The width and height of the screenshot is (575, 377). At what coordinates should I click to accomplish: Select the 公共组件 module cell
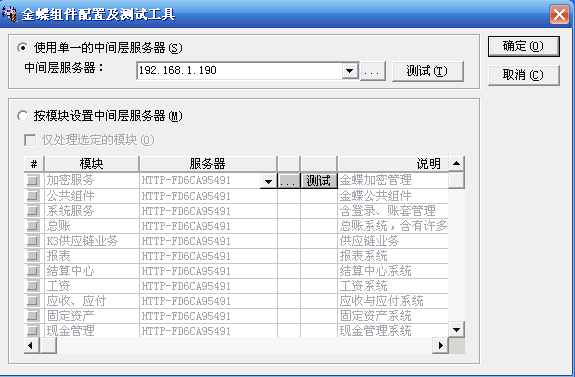point(92,196)
